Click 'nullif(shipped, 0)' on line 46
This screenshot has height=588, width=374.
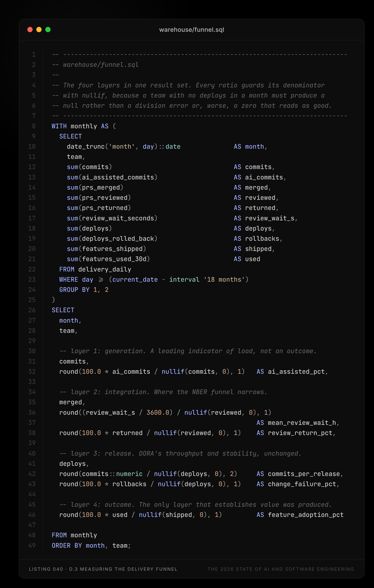[x=173, y=515]
